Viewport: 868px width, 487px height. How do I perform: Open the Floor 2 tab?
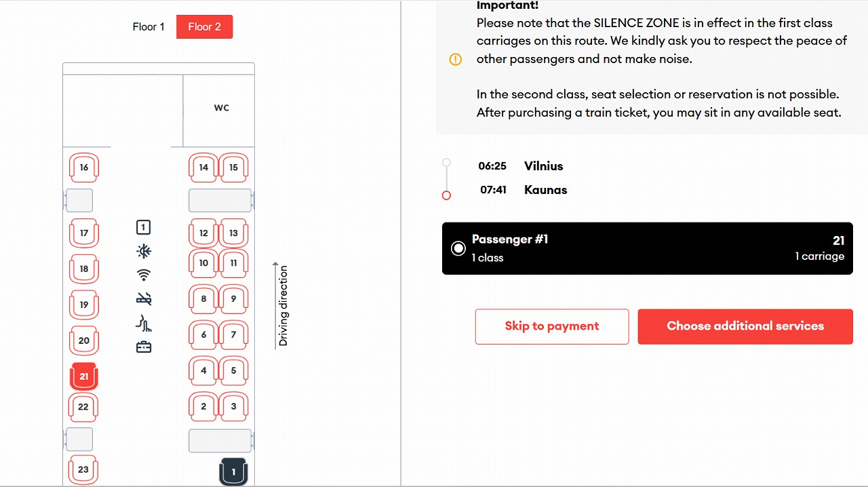pos(204,27)
